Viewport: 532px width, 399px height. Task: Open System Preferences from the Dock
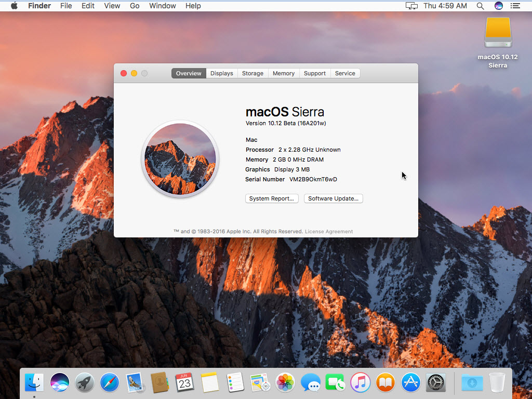coord(435,383)
